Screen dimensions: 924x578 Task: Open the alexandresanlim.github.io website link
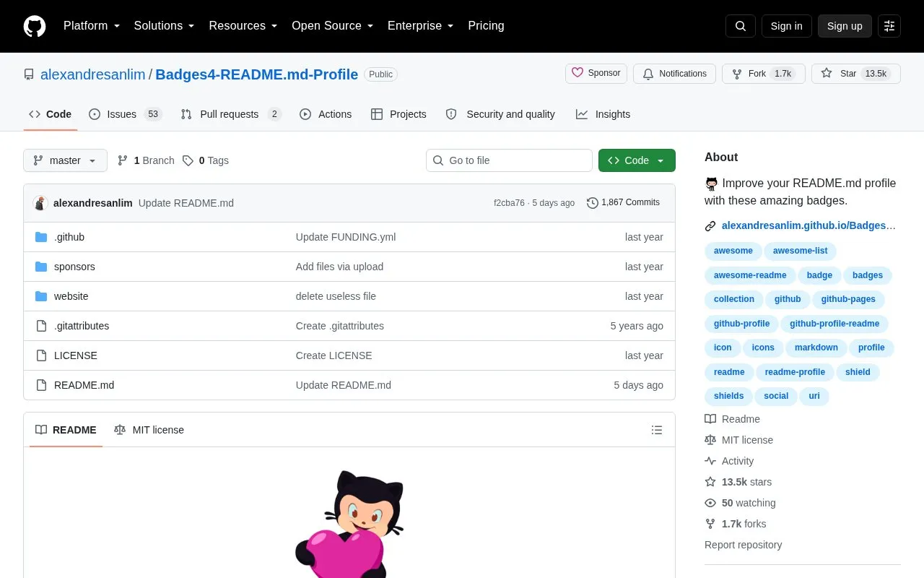coord(808,225)
